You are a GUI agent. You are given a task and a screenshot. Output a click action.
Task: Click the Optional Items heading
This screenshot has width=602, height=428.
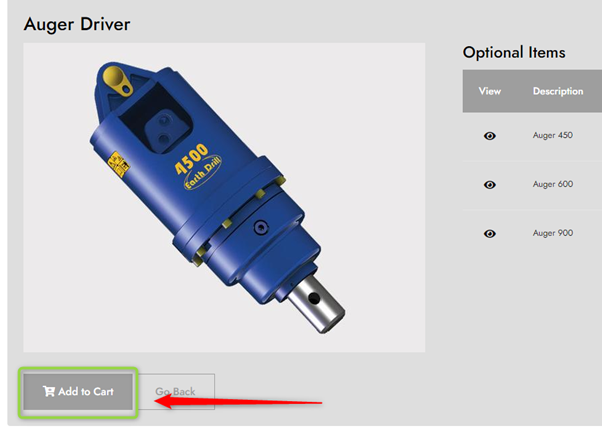pyautogui.click(x=514, y=53)
